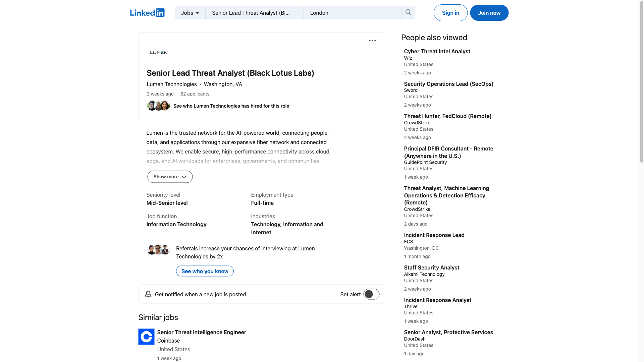Click the Lumen company logo
This screenshot has height=362, width=644.
[x=159, y=53]
